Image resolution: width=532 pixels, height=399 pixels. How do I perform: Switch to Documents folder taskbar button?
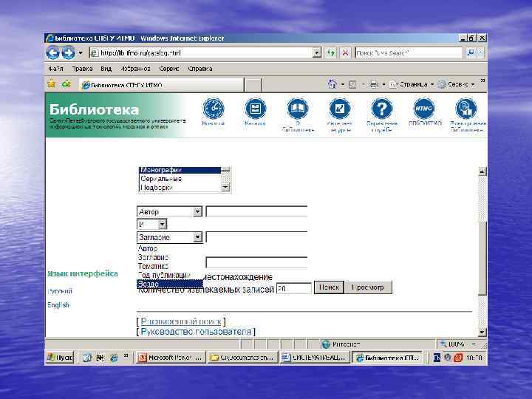242,358
